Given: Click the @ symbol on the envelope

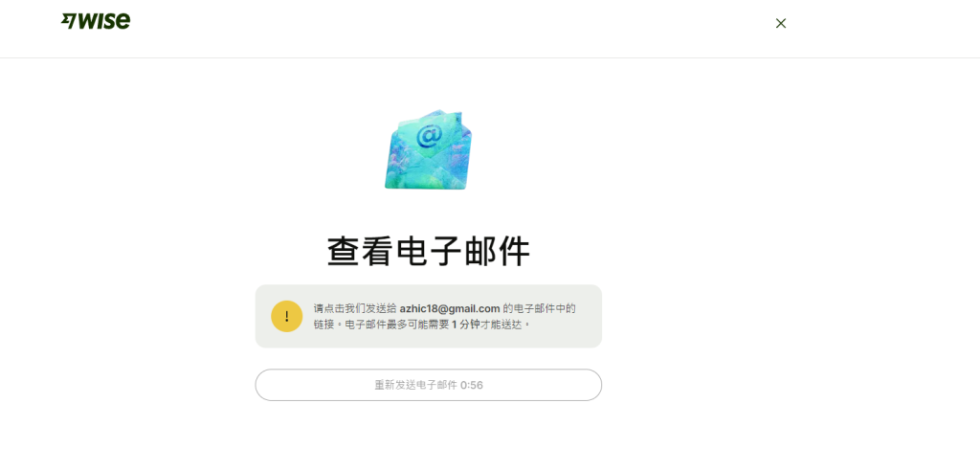Looking at the screenshot, I should click(x=428, y=136).
